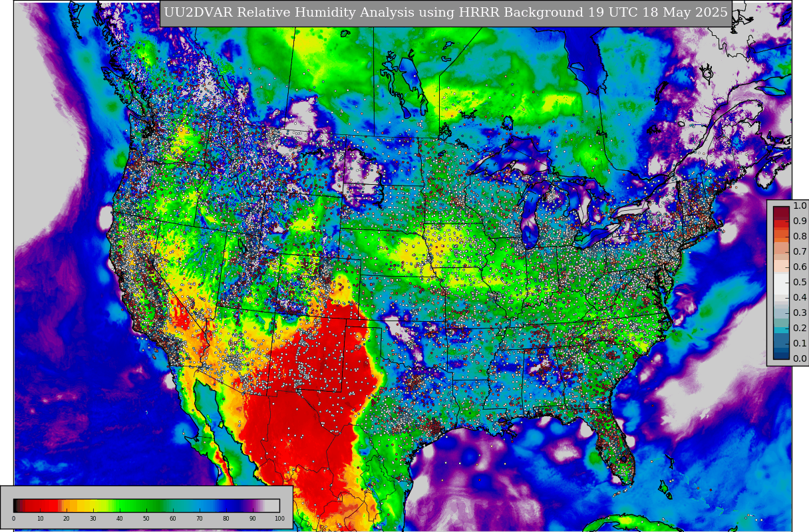Choose the 0.3 label on vertical colorbar
809x532 pixels.
click(x=800, y=313)
